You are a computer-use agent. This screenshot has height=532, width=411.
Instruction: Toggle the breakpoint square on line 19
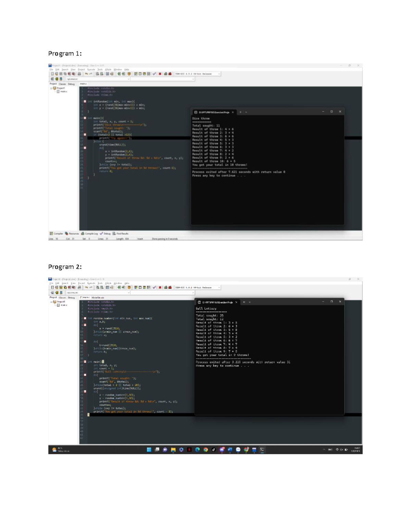click(x=85, y=148)
